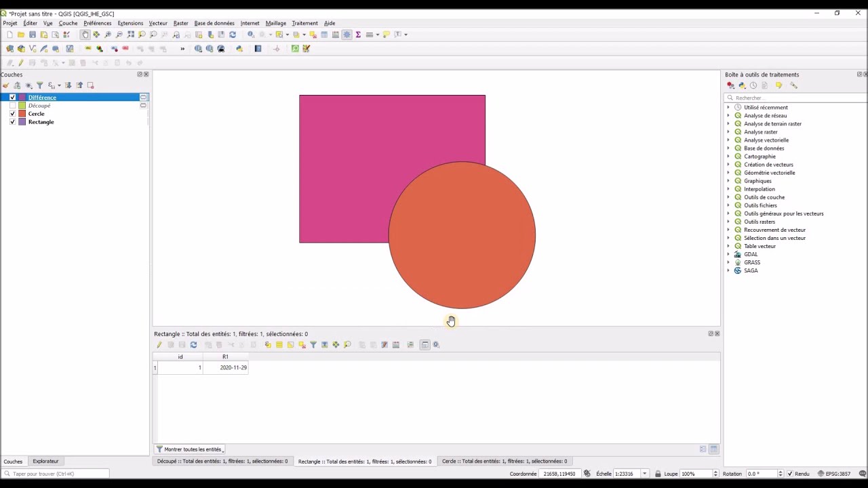The width and height of the screenshot is (868, 488).
Task: Select the Pan Map hand tool
Action: (85, 35)
